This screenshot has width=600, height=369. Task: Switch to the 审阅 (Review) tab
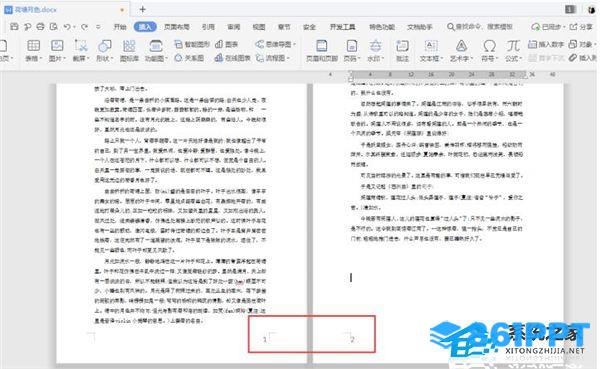click(x=233, y=27)
